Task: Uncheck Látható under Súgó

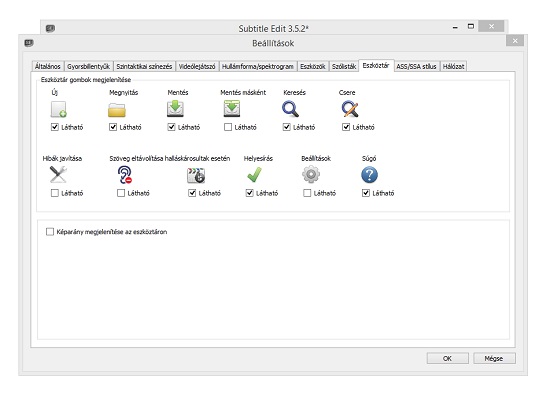Action: [366, 193]
